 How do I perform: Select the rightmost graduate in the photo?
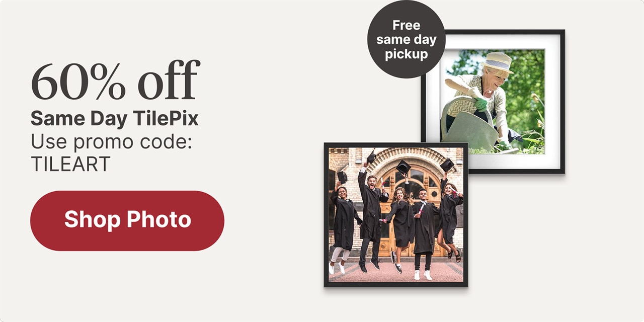coord(449,216)
